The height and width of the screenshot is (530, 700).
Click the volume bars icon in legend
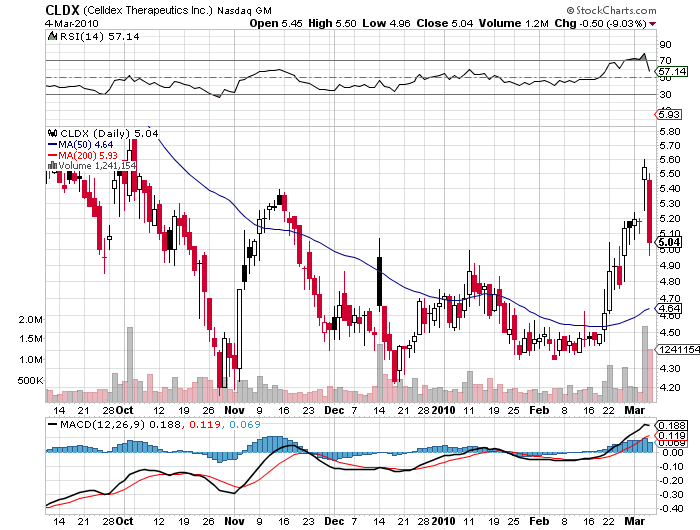pyautogui.click(x=53, y=165)
